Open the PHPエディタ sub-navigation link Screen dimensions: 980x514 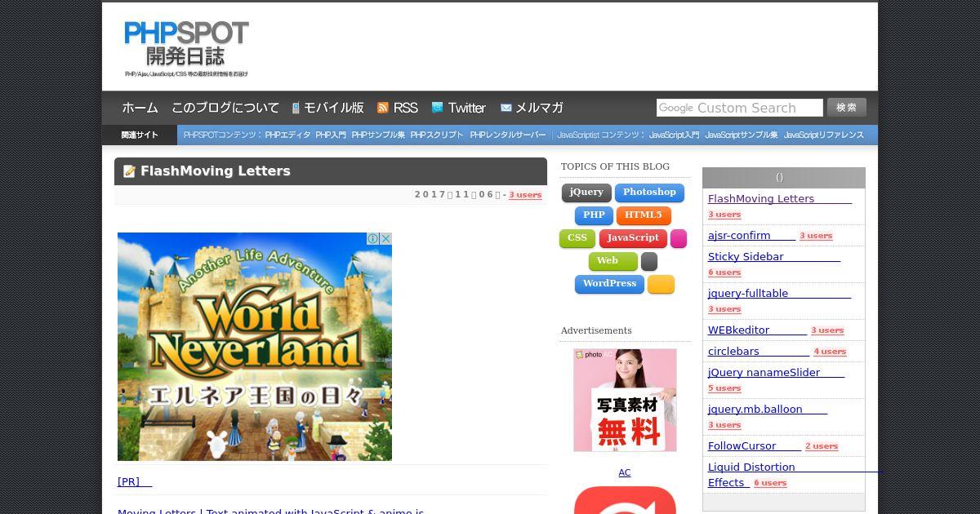coord(287,135)
